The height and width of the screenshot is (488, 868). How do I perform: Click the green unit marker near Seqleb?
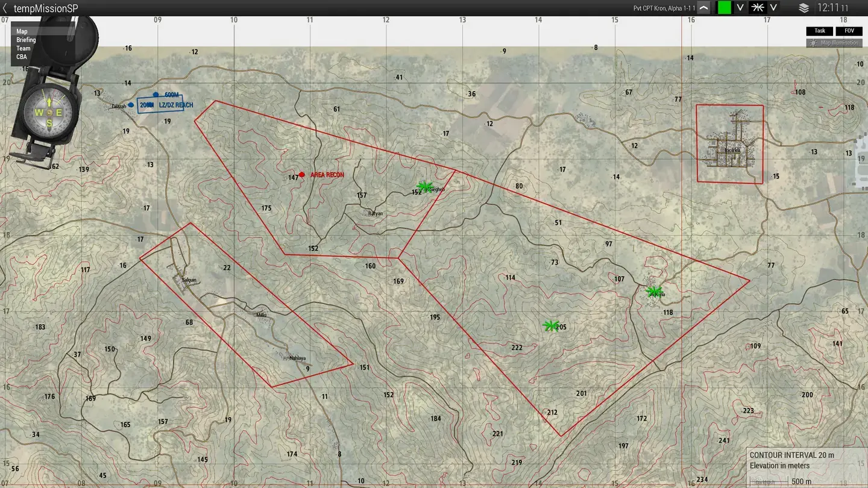click(x=426, y=186)
